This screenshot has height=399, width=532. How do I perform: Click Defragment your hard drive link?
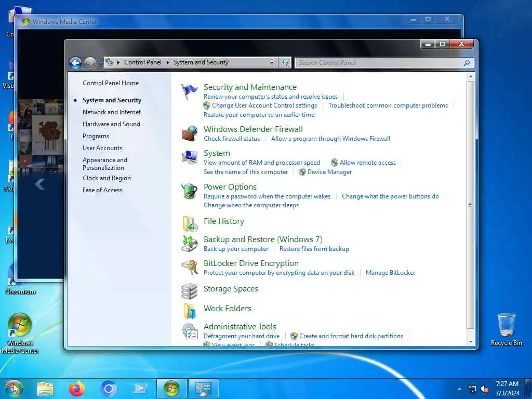[x=242, y=336]
